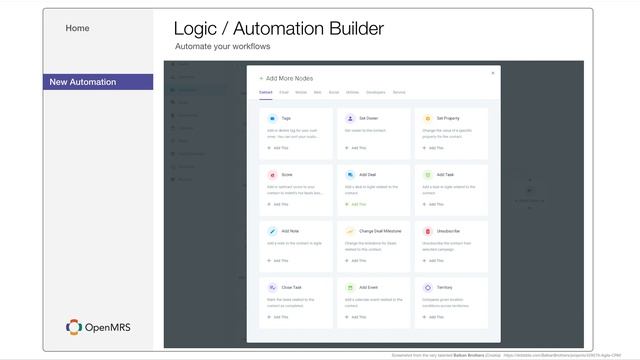Add This for the Close Task node
Image resolution: width=640 pixels, height=360 pixels.
tap(278, 317)
